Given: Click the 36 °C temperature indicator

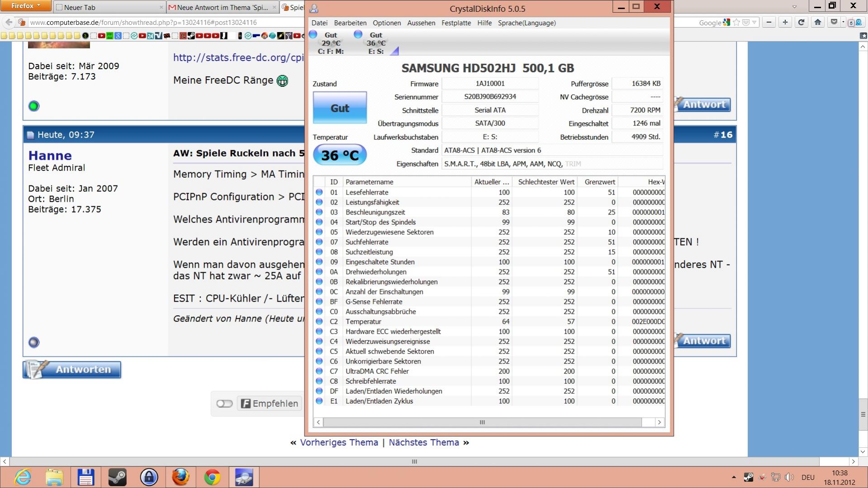Looking at the screenshot, I should coord(340,155).
